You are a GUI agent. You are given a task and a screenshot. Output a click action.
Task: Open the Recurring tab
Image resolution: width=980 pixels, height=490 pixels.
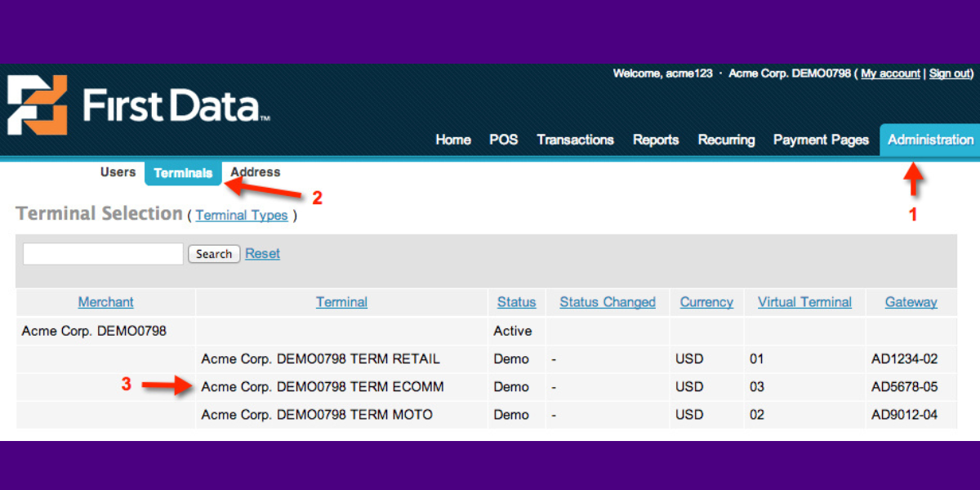coord(726,140)
